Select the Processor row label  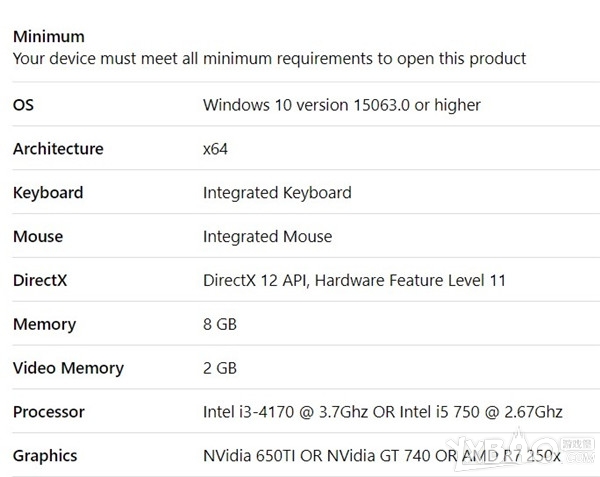point(49,412)
